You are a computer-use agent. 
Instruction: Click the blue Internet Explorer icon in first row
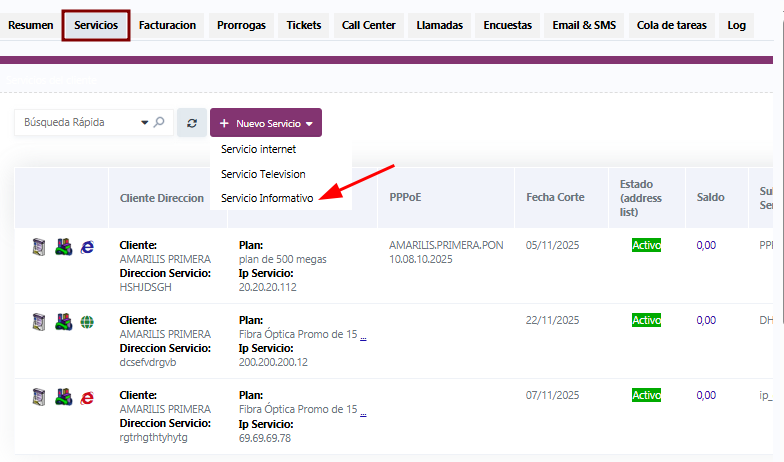(87, 246)
